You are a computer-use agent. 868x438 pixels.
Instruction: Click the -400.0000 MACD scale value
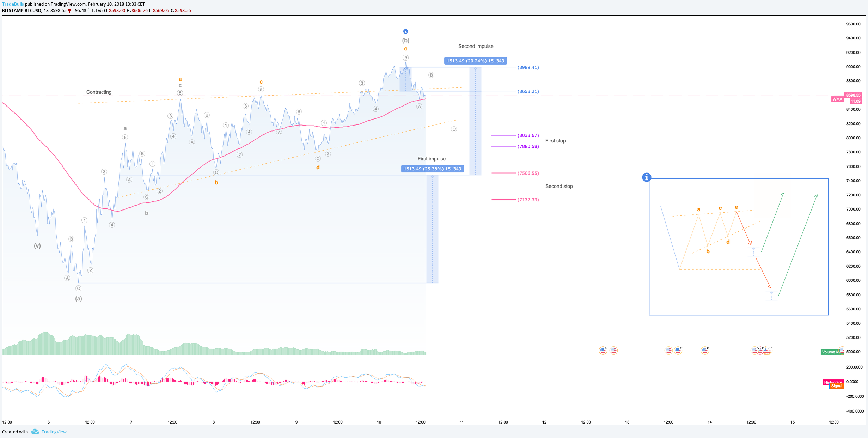pyautogui.click(x=855, y=411)
